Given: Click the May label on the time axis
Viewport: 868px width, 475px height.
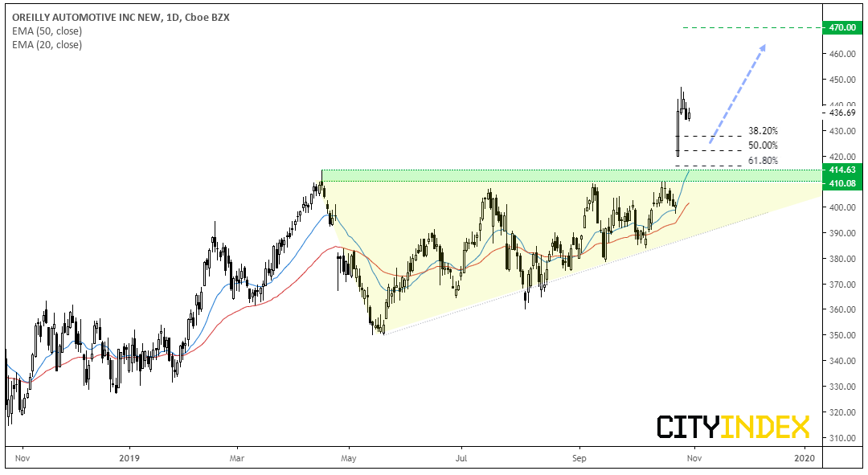Looking at the screenshot, I should point(349,458).
